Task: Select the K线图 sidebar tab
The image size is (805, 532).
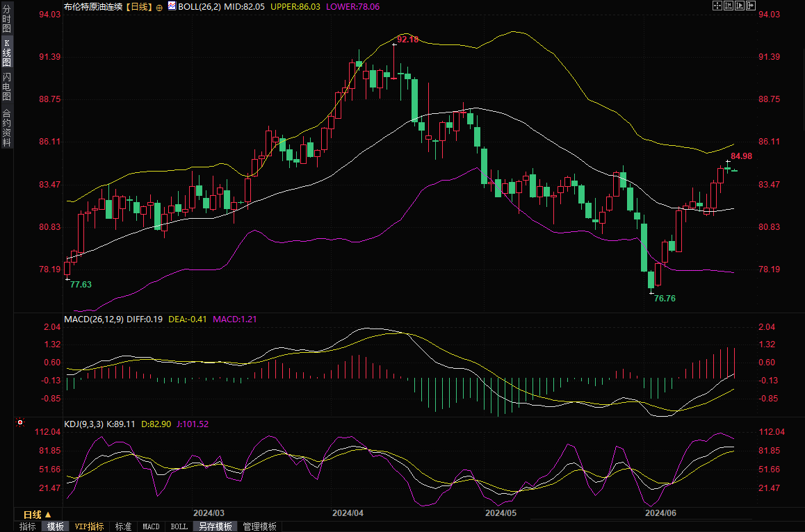Action: click(x=6, y=57)
